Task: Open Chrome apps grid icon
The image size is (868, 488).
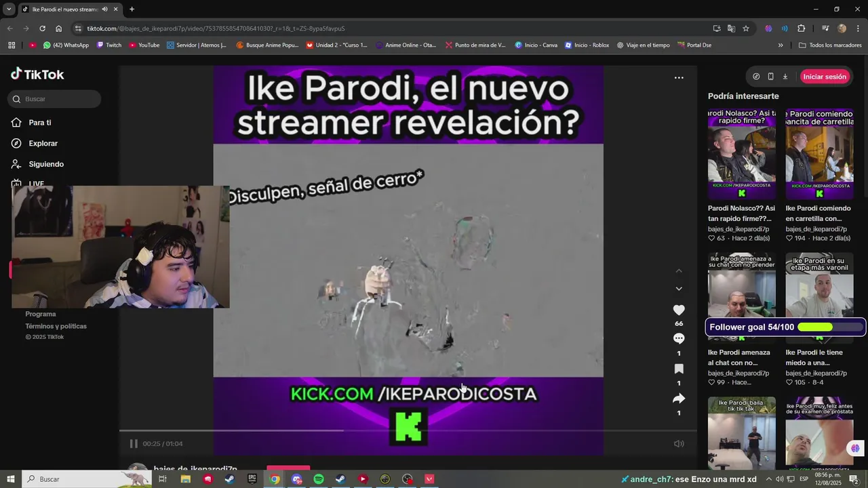Action: 12,45
